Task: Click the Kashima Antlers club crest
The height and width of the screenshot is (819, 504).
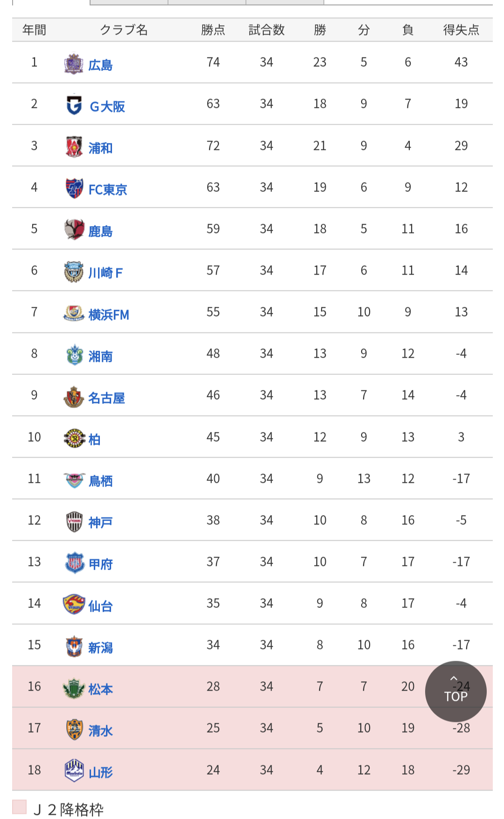Action: [74, 230]
